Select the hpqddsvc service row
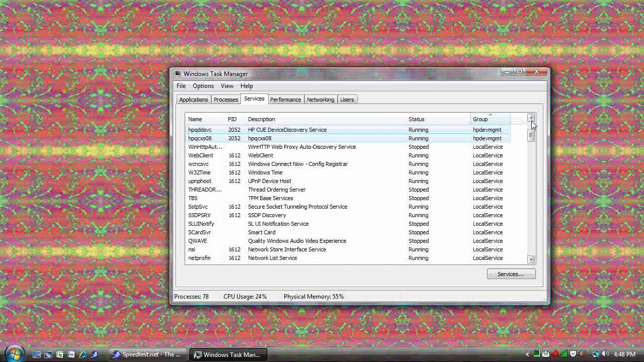The width and height of the screenshot is (644, 362). (348, 130)
